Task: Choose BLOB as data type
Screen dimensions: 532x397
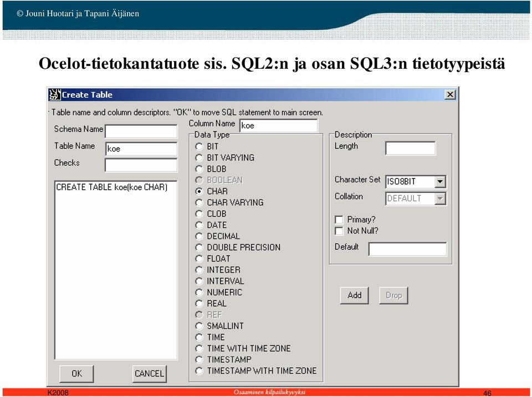Action: 199,169
